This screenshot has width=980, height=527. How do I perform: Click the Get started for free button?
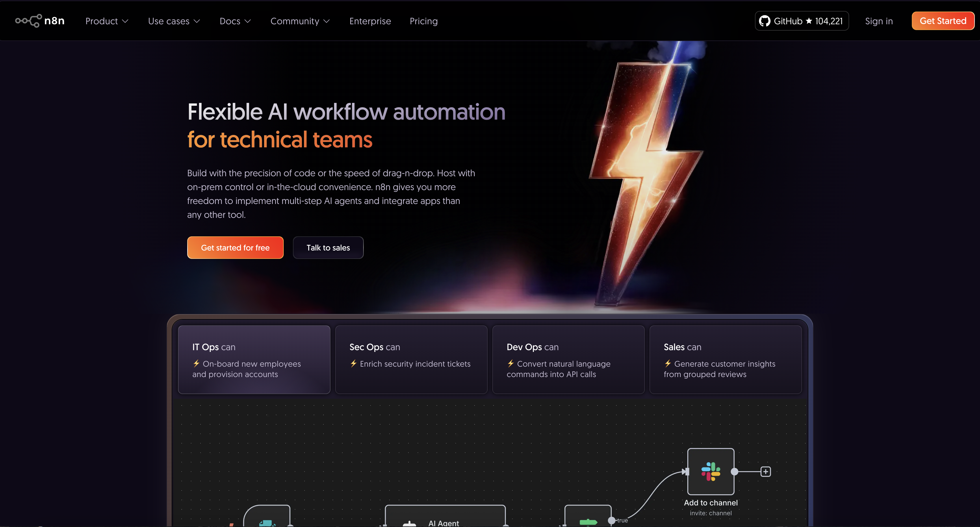(x=235, y=248)
